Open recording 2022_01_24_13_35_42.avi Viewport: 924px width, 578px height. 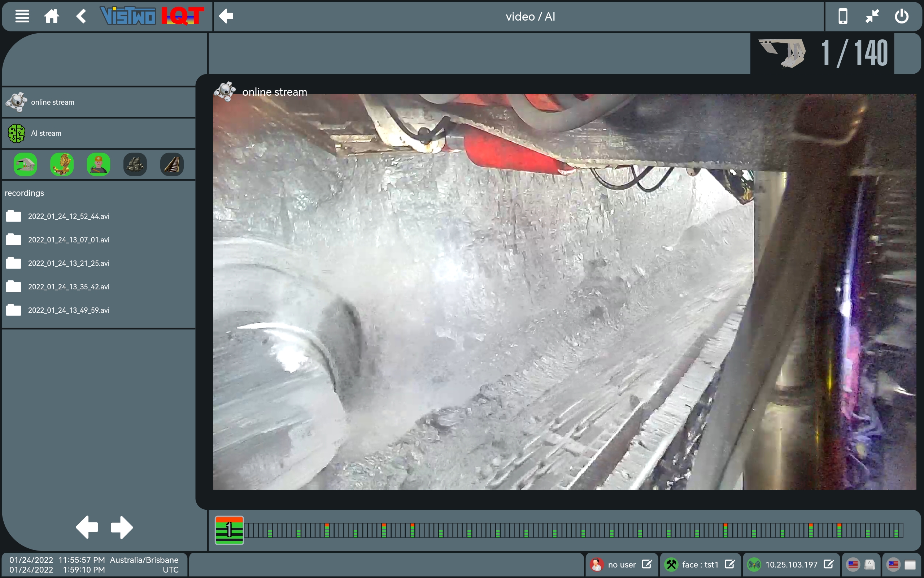tap(99, 287)
